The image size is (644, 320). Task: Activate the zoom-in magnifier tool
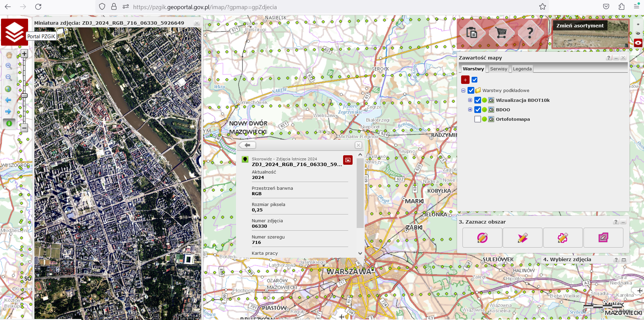(x=9, y=66)
